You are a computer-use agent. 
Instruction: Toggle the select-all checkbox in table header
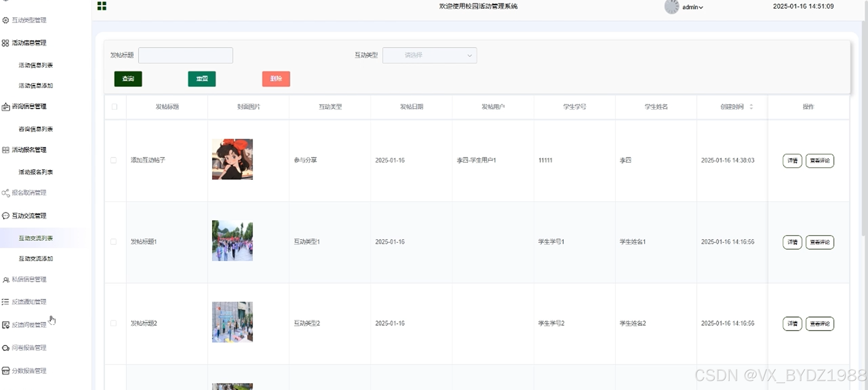[x=115, y=107]
